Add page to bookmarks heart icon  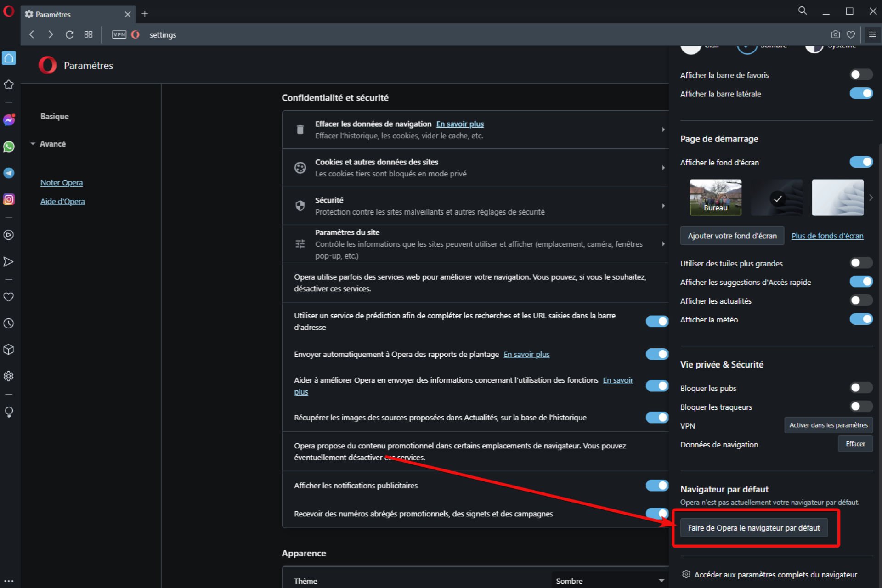tap(851, 34)
